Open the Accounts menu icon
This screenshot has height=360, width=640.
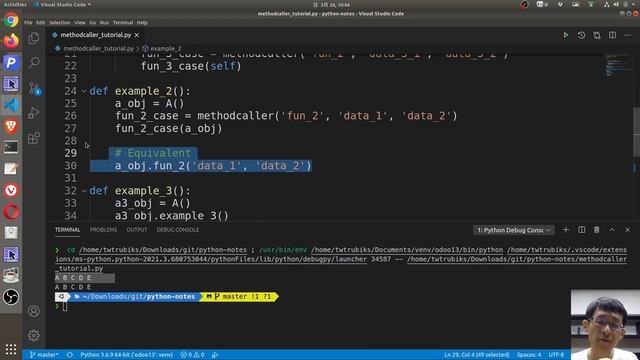coord(34,311)
